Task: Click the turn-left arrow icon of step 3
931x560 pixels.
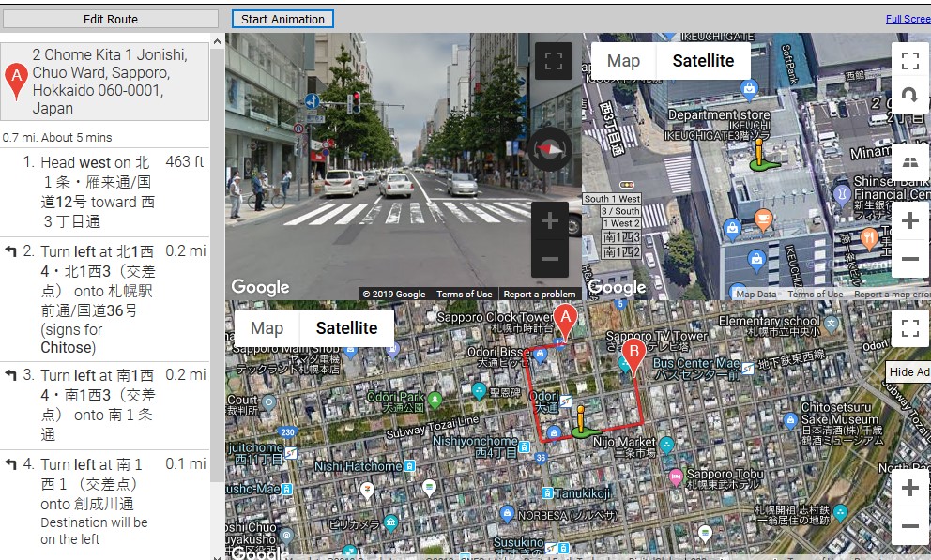Action: coord(10,375)
